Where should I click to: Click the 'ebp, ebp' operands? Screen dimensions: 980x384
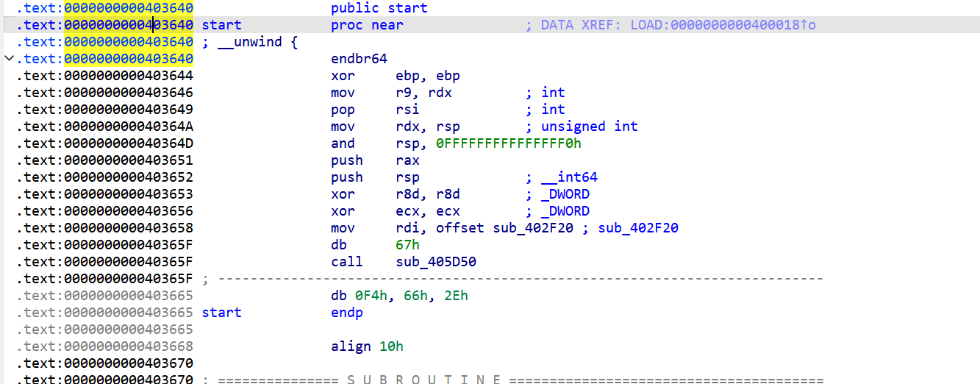pyautogui.click(x=428, y=76)
